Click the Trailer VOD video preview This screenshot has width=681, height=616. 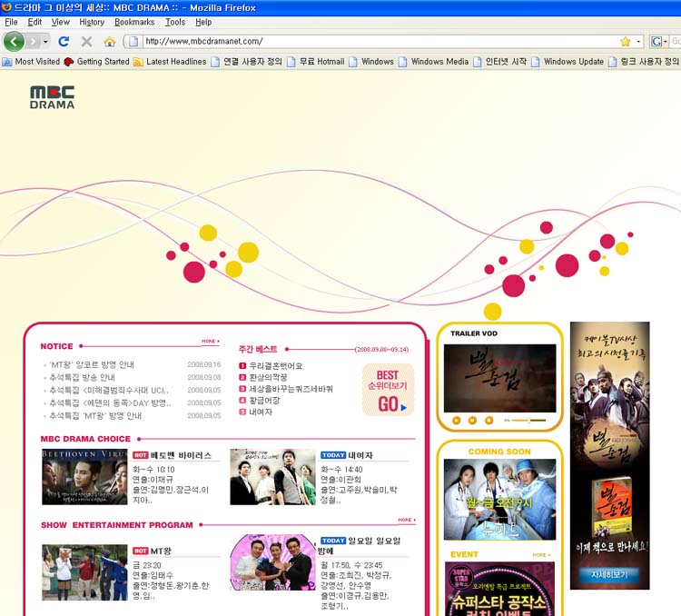click(x=500, y=378)
